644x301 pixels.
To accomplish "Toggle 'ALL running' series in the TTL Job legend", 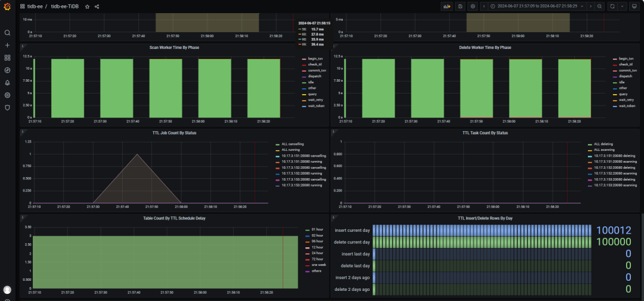I will (290, 150).
